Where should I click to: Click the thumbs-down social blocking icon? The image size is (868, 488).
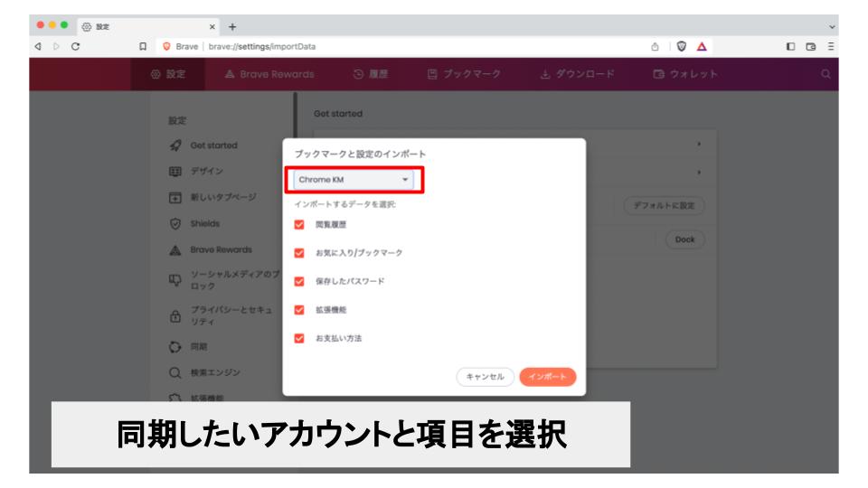(175, 280)
